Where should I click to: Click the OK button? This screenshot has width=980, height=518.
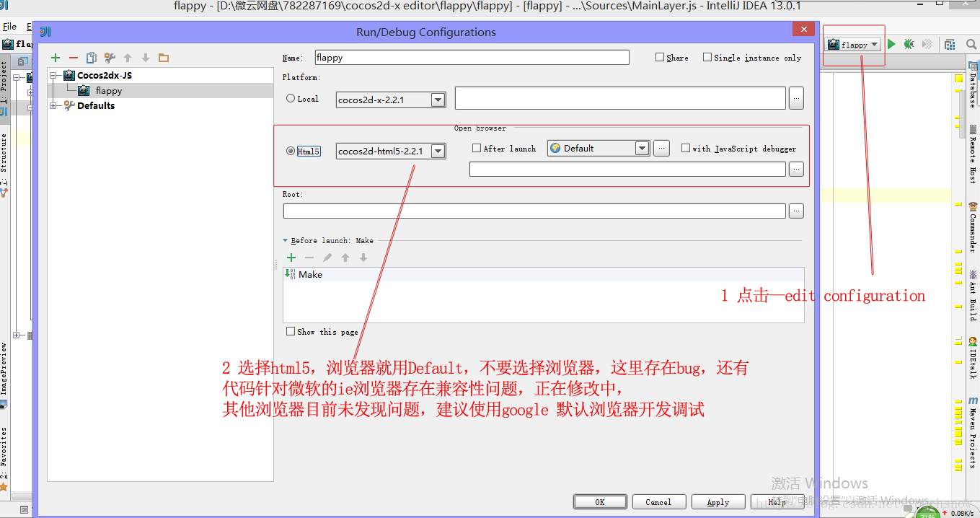[x=600, y=502]
